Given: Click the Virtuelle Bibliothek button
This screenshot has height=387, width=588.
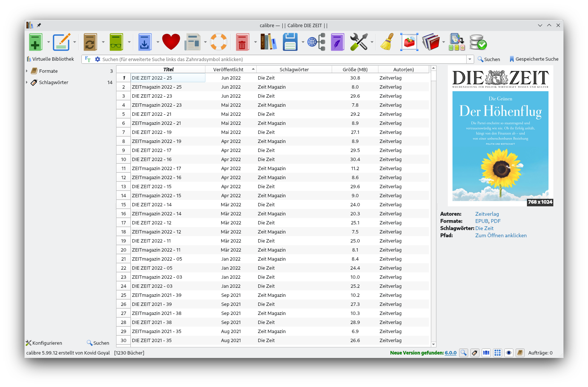Looking at the screenshot, I should click(50, 59).
